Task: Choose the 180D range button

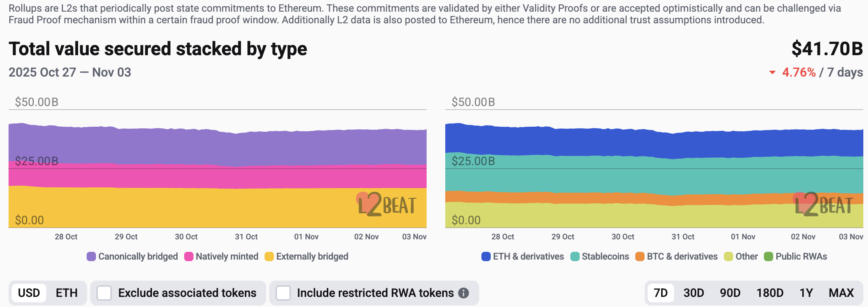Action: click(770, 293)
